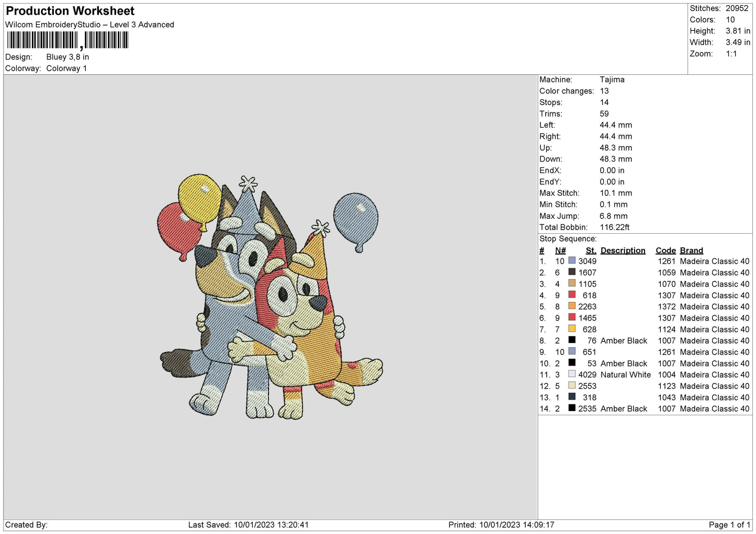Click the barcode under the worksheet title

pos(67,40)
